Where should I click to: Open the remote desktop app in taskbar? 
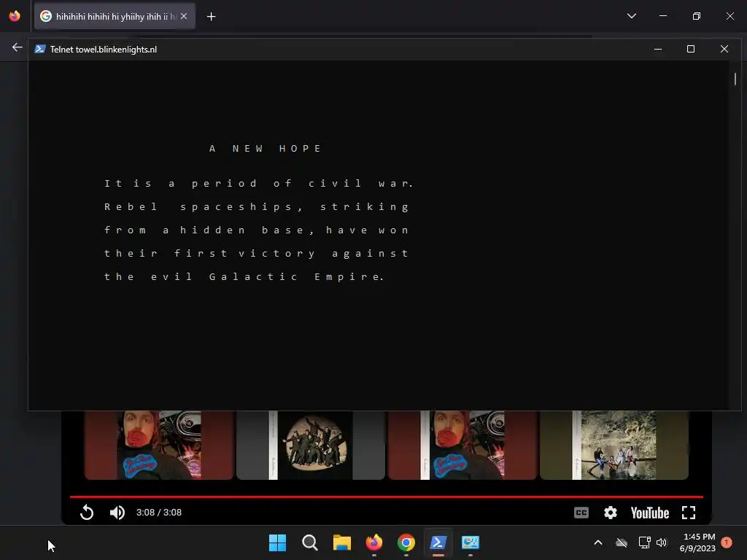[471, 542]
